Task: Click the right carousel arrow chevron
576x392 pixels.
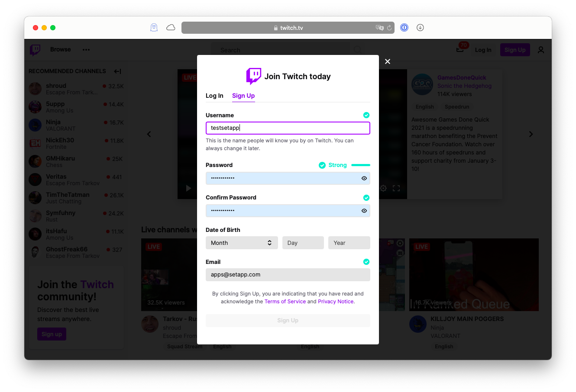Action: [x=531, y=134]
